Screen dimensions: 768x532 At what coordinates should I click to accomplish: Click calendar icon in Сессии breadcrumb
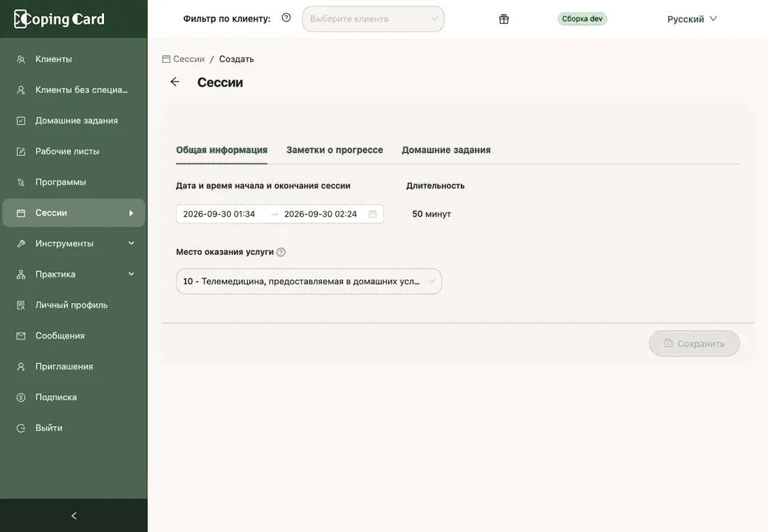point(166,59)
